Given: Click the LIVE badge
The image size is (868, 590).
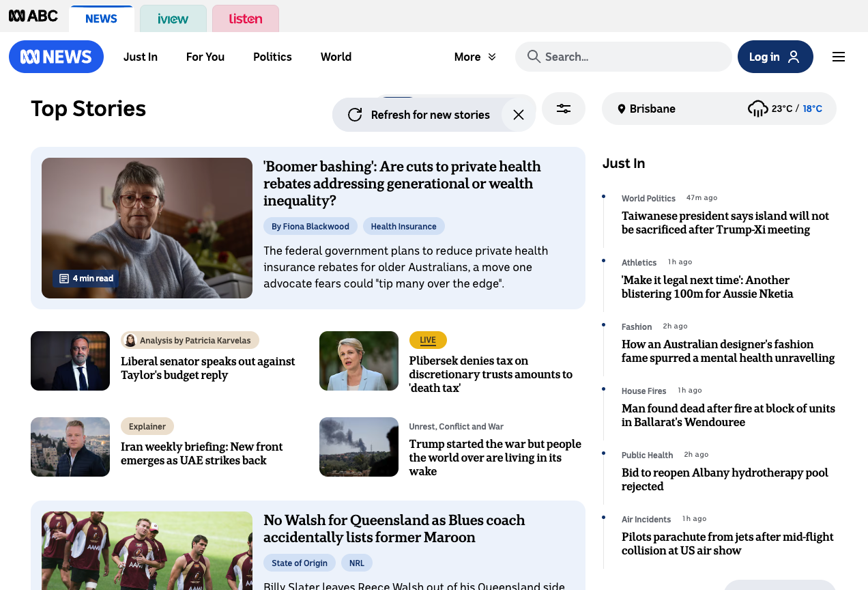Looking at the screenshot, I should pos(428,340).
